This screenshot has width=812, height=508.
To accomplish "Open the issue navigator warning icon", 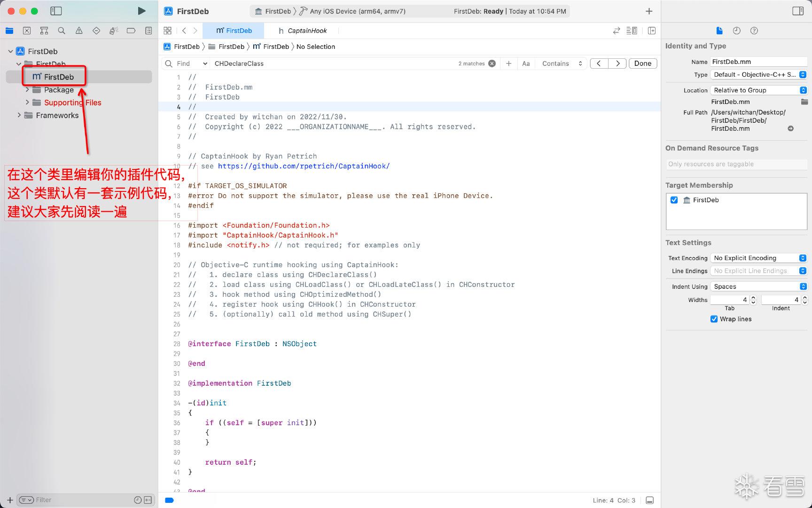I will click(x=79, y=31).
